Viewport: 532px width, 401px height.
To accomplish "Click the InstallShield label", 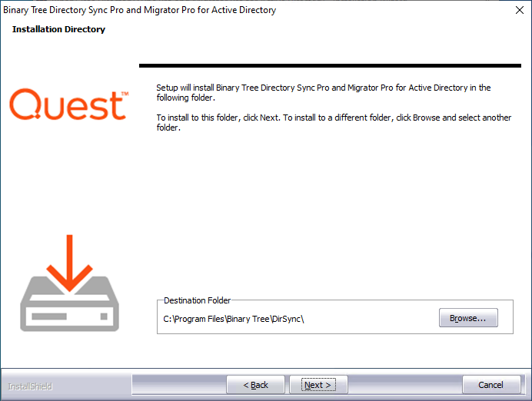I will [30, 386].
